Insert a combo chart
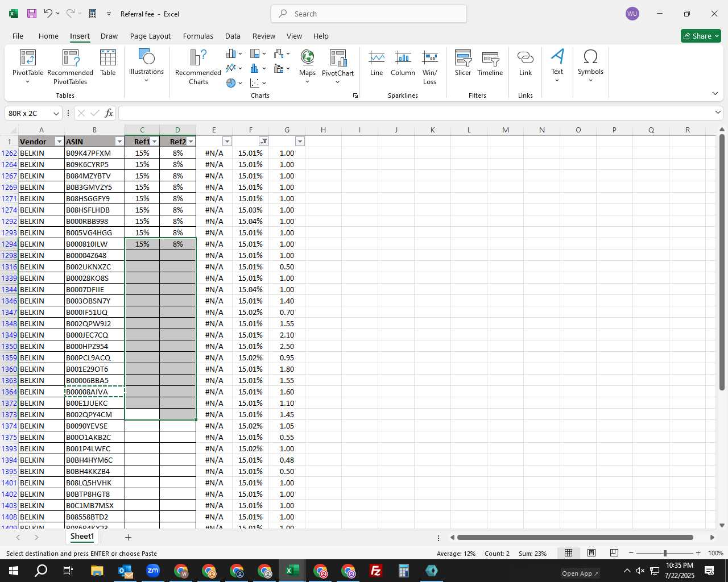The height and width of the screenshot is (582, 728). coord(282,68)
